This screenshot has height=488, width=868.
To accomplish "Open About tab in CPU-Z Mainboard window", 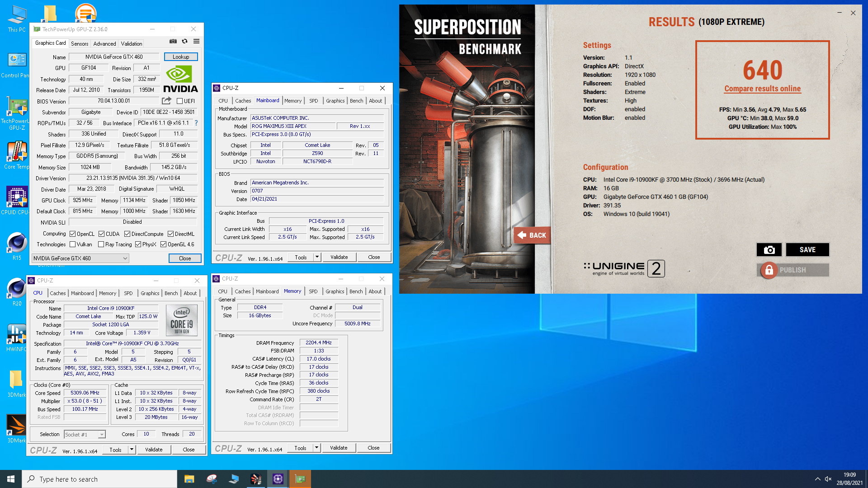I will tap(375, 101).
